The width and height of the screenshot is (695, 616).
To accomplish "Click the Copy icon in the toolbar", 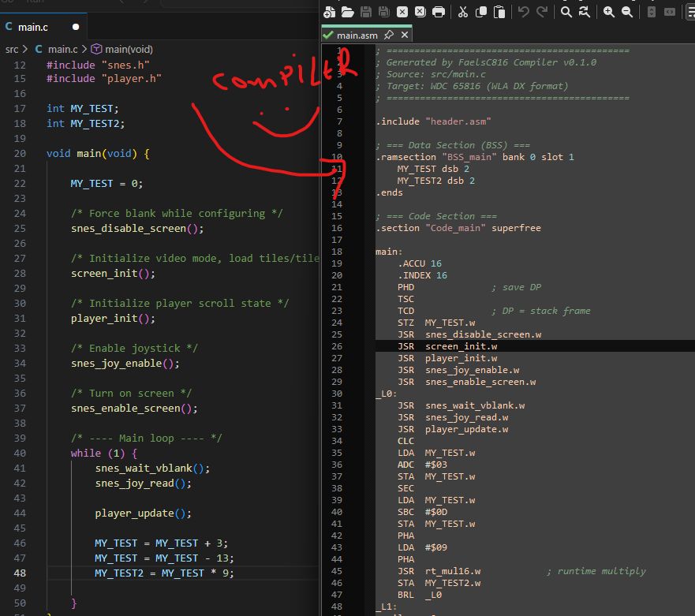I will pyautogui.click(x=481, y=12).
